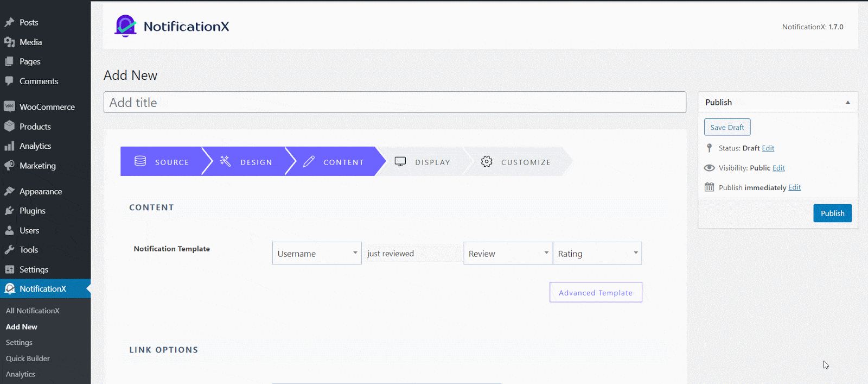The height and width of the screenshot is (384, 868).
Task: Click the Analytics bar chart icon
Action: click(9, 146)
